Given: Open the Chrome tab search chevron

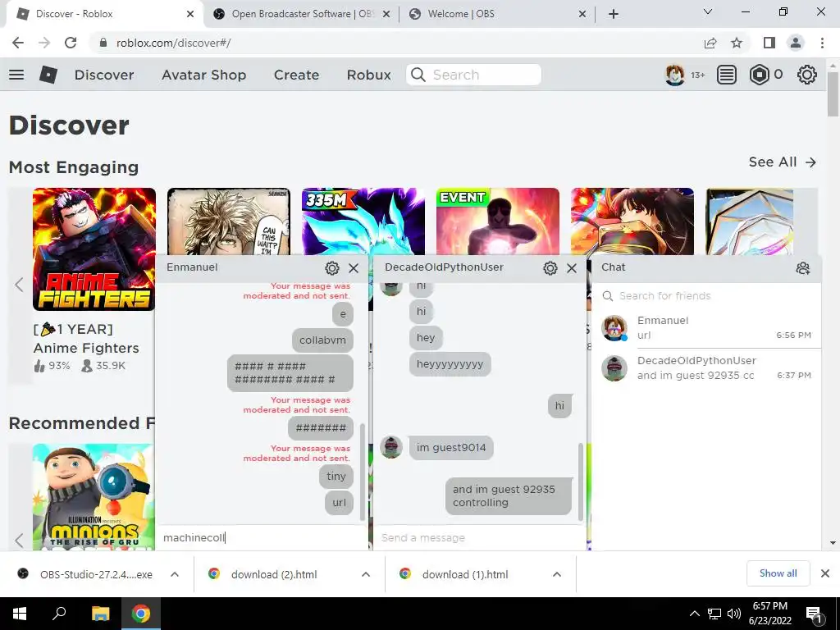Looking at the screenshot, I should coord(708,11).
